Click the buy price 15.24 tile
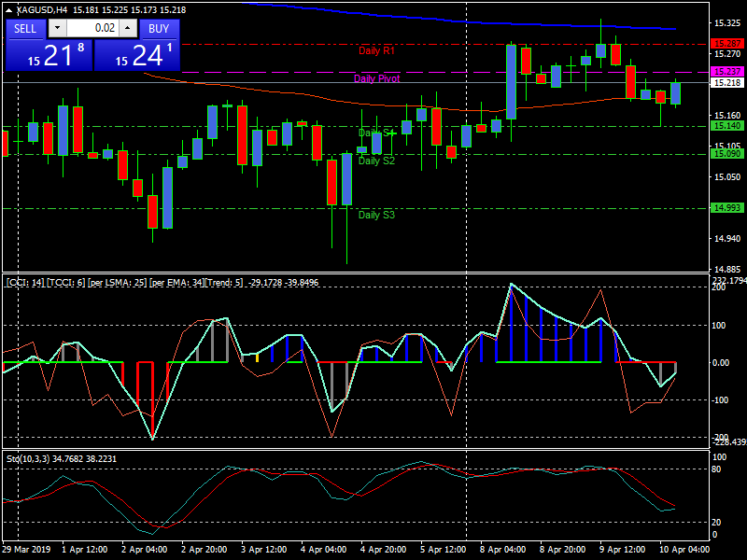This screenshot has height=560, width=747. pyautogui.click(x=137, y=55)
